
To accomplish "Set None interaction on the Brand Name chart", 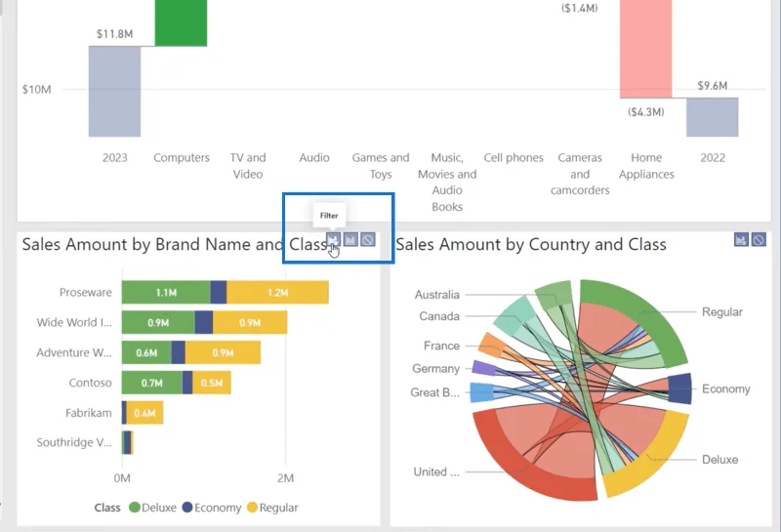I will [x=368, y=239].
